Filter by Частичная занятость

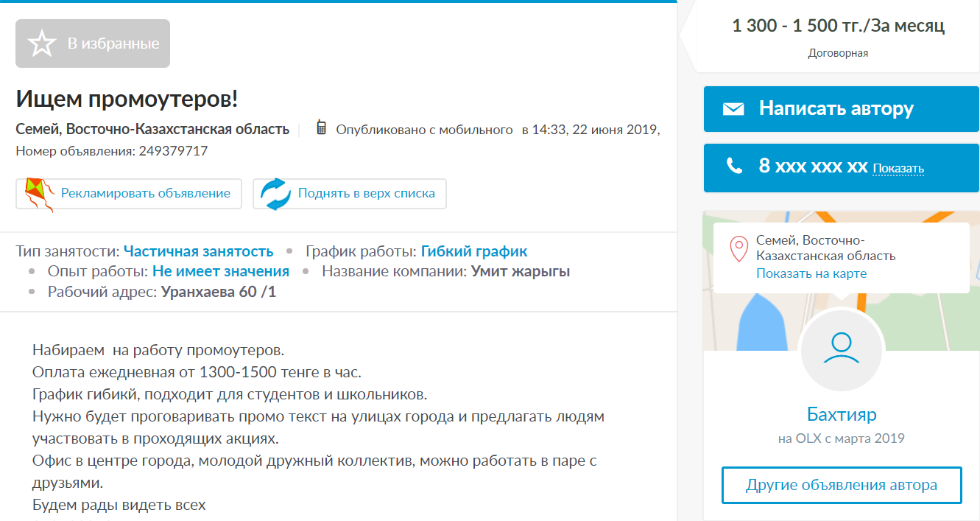pyautogui.click(x=198, y=251)
